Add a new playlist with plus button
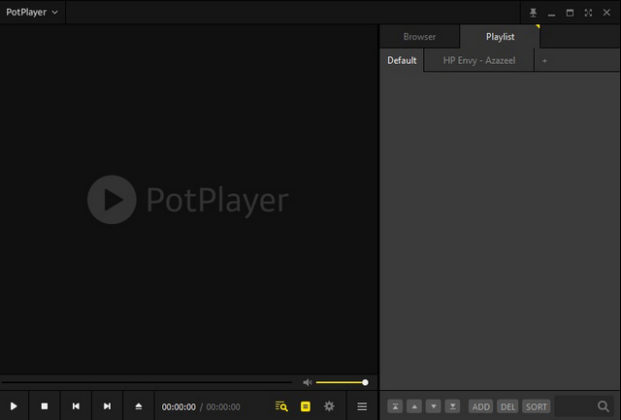This screenshot has height=420, width=621. 545,61
